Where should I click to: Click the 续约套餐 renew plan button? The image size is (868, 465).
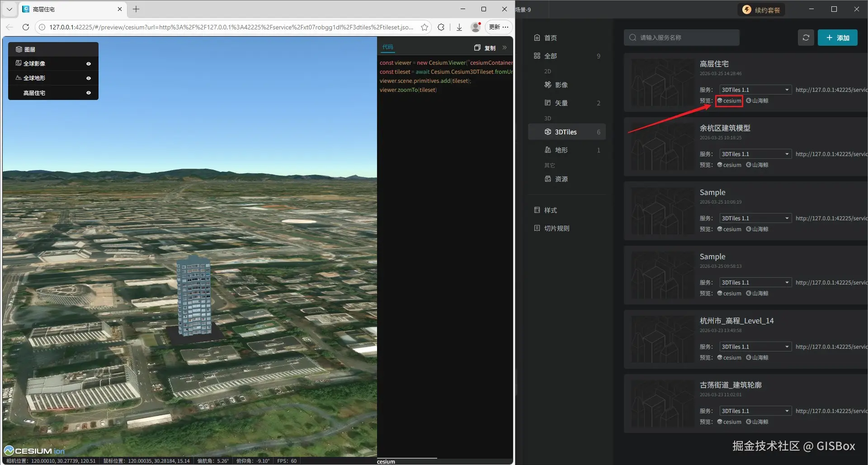(761, 9)
